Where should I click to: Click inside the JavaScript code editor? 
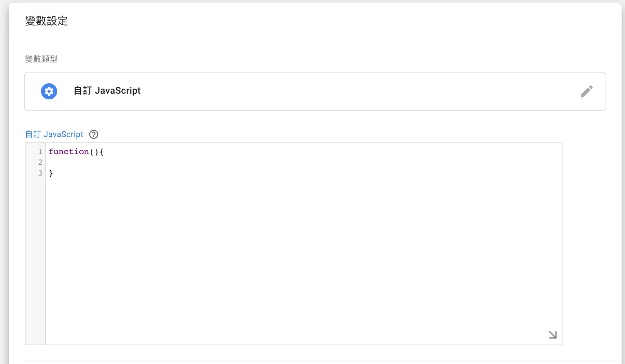250,219
